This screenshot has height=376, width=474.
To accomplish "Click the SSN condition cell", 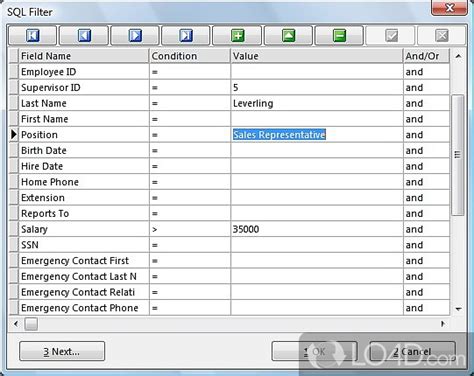I will click(x=190, y=245).
